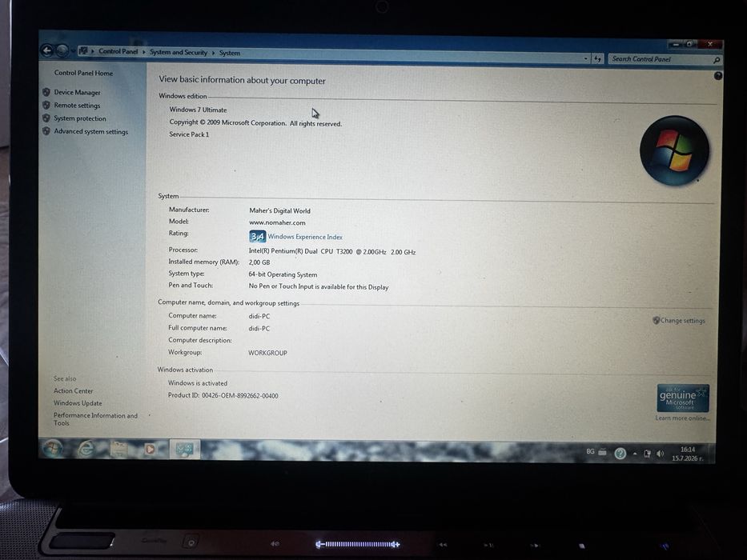
Task: Select the System breadcrumb item
Action: click(x=230, y=53)
